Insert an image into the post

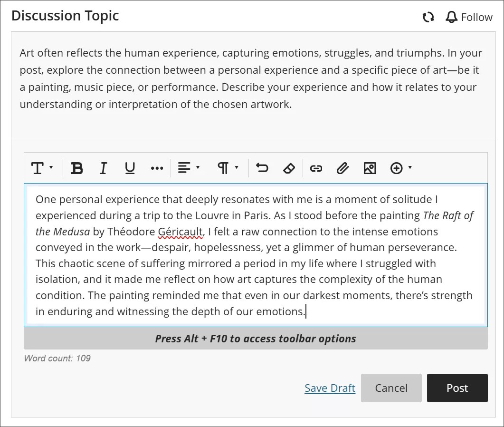(x=369, y=168)
